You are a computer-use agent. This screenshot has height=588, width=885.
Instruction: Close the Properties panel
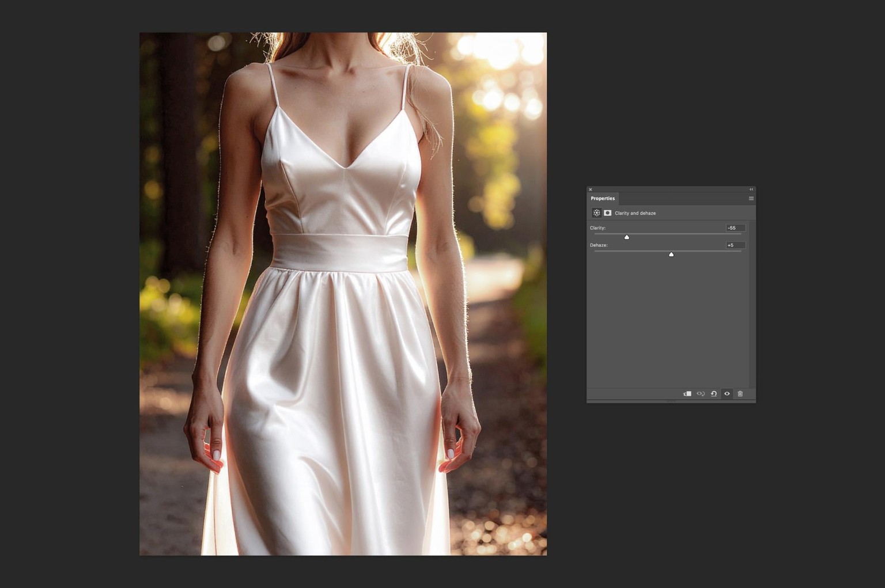pyautogui.click(x=591, y=189)
